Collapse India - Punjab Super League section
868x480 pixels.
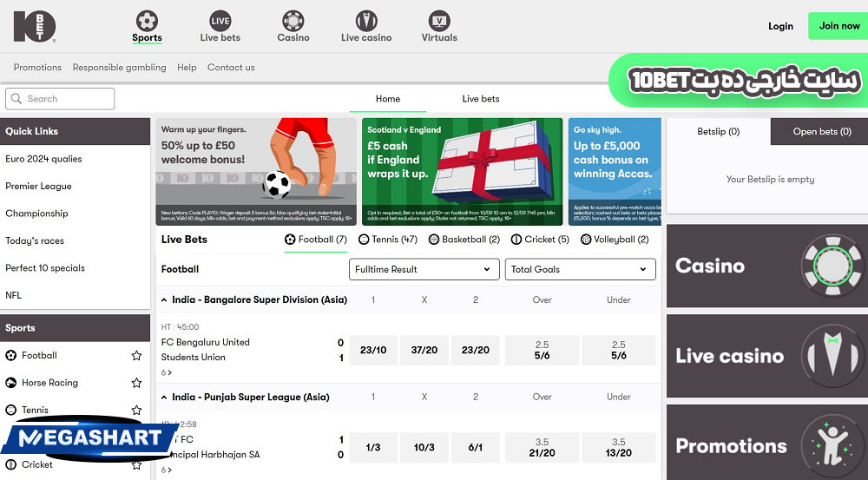(x=164, y=398)
